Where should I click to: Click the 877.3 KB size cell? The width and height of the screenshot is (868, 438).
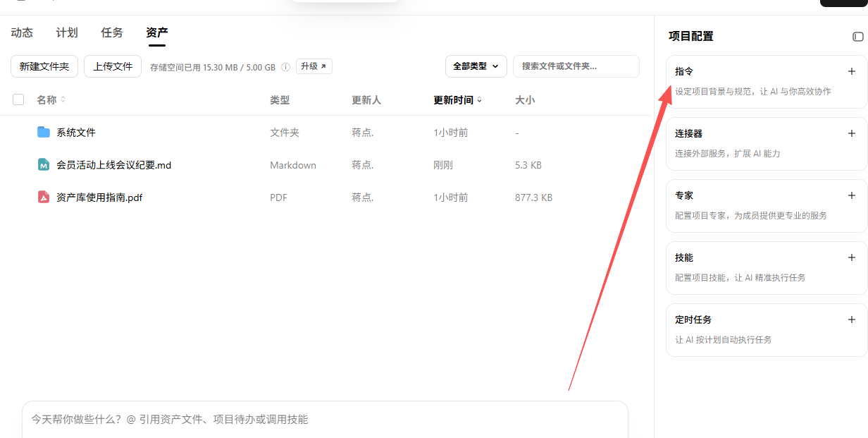tap(534, 197)
